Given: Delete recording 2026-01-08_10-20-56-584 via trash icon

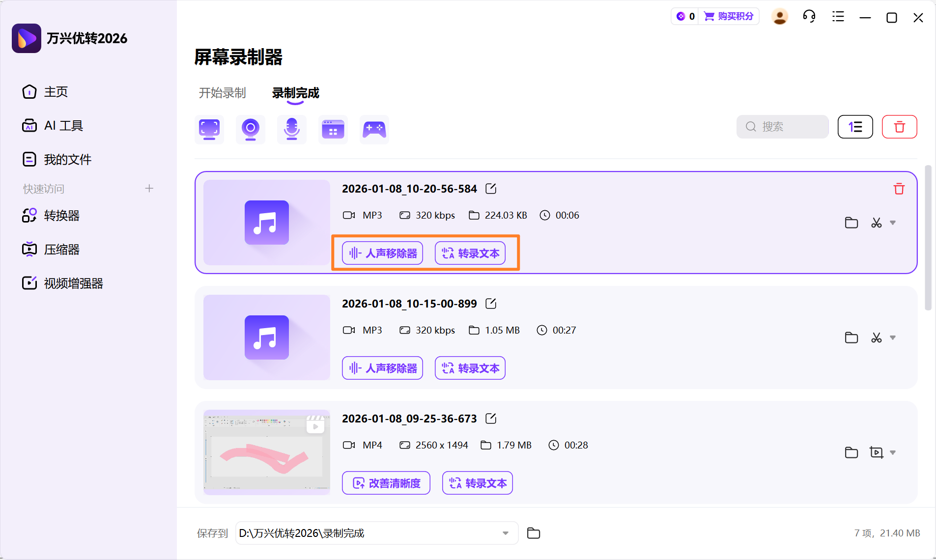Looking at the screenshot, I should [899, 189].
